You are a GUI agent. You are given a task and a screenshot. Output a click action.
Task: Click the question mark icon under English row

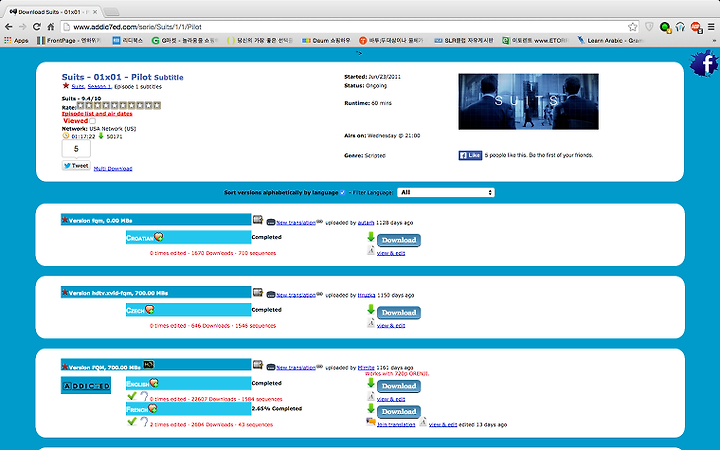pyautogui.click(x=144, y=396)
